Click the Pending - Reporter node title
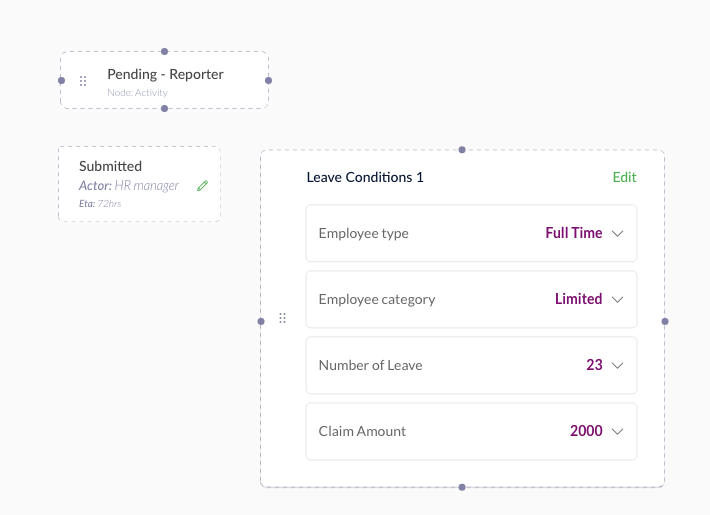This screenshot has height=515, width=710. coord(165,74)
